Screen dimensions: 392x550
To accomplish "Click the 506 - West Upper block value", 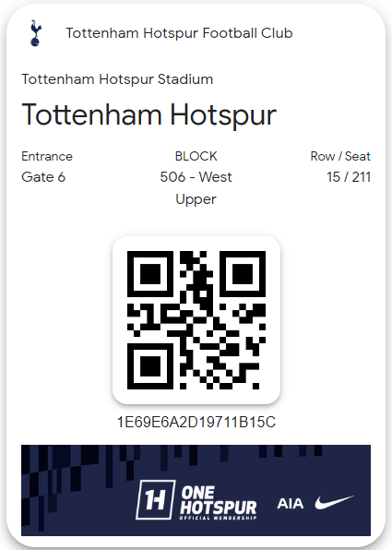I will 196,187.
